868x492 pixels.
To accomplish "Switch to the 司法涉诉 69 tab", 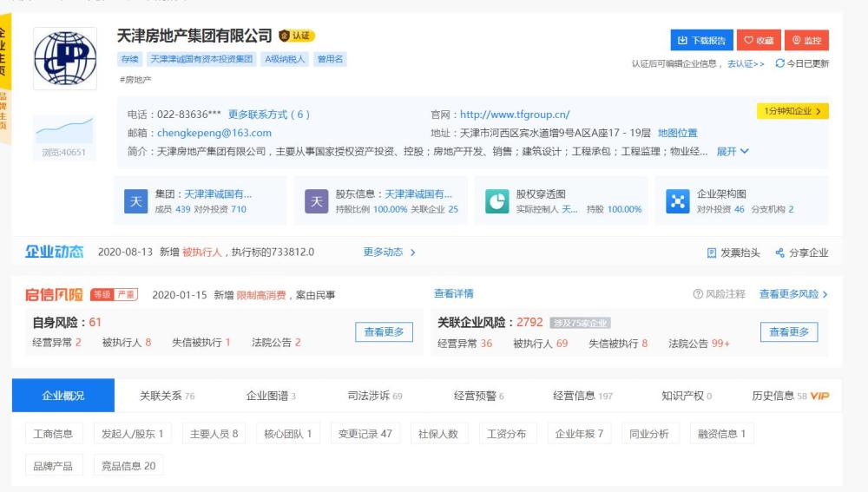I will 375,396.
